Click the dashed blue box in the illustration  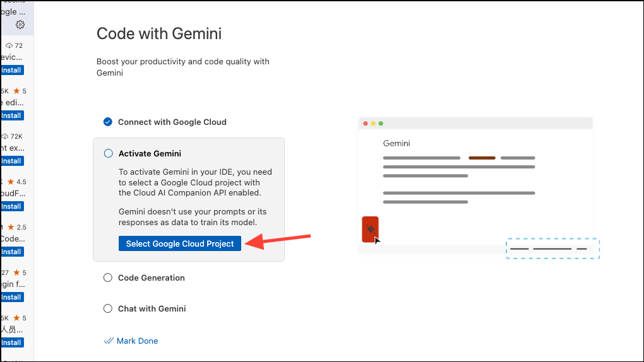click(x=552, y=248)
